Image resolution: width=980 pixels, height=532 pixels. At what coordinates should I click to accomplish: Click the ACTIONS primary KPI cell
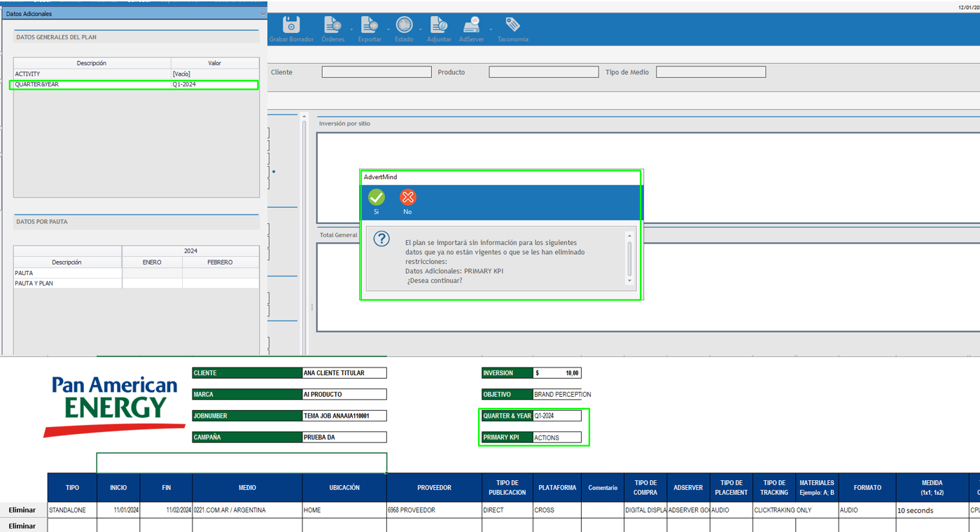pos(556,437)
